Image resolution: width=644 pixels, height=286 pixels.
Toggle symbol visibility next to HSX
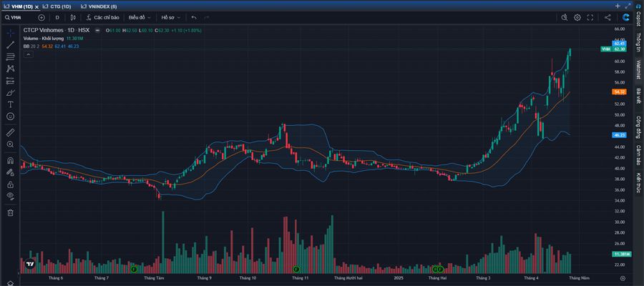tap(97, 30)
